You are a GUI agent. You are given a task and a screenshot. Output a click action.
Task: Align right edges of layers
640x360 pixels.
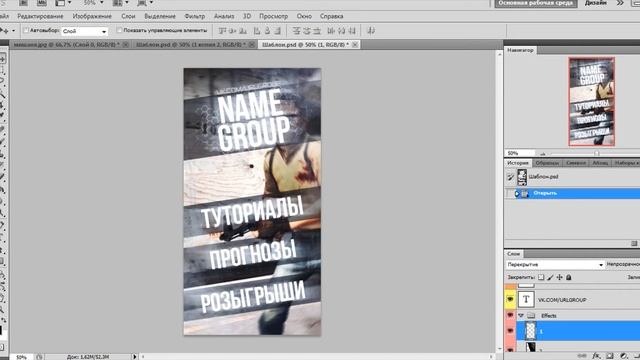(278, 31)
